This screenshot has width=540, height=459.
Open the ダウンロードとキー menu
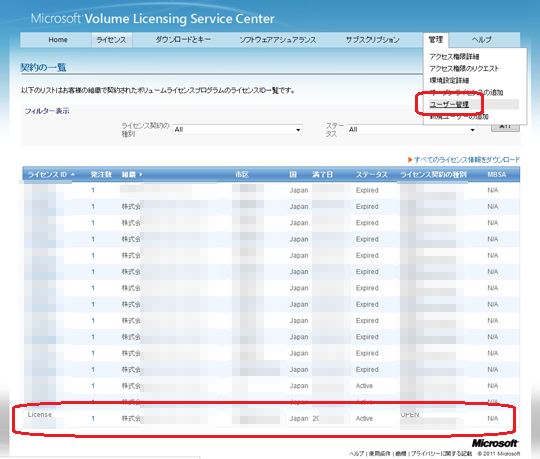point(183,40)
